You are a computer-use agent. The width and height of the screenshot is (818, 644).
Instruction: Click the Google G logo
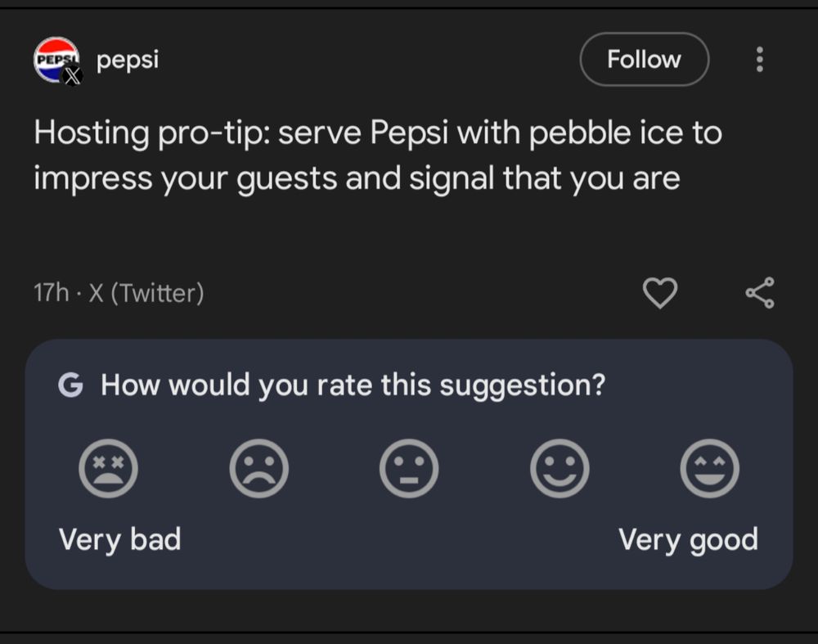click(70, 385)
